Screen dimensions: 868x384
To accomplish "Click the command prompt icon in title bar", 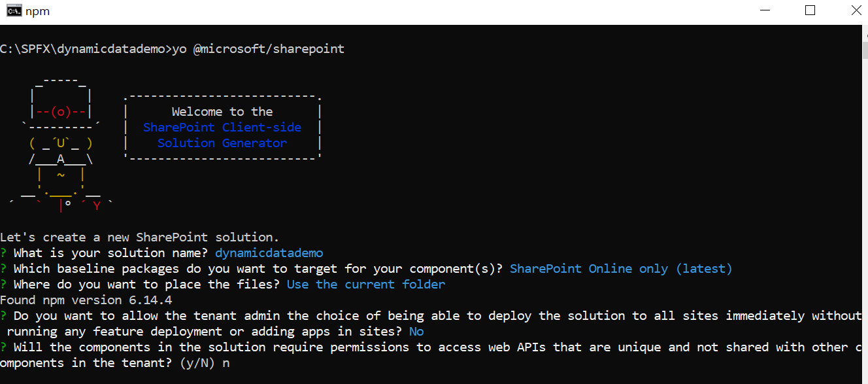I will coord(14,10).
